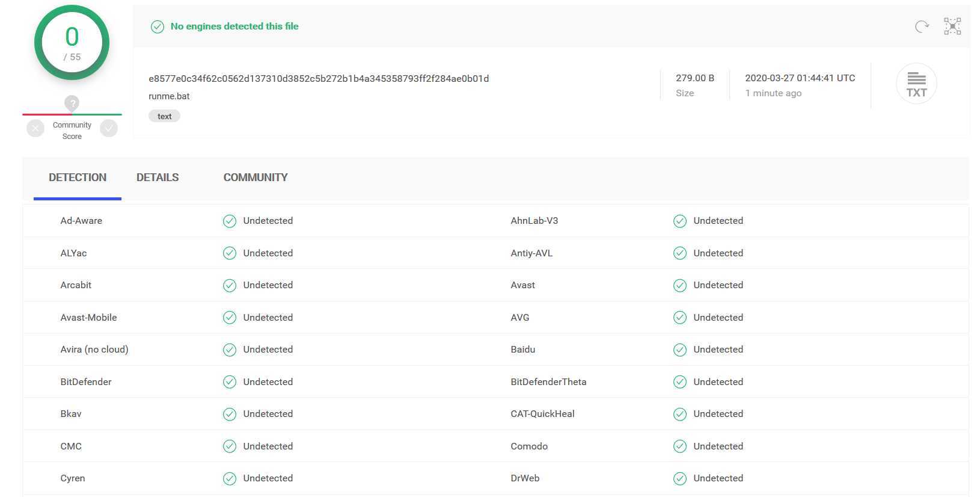Click the reanalyze file refresh icon

click(x=922, y=26)
